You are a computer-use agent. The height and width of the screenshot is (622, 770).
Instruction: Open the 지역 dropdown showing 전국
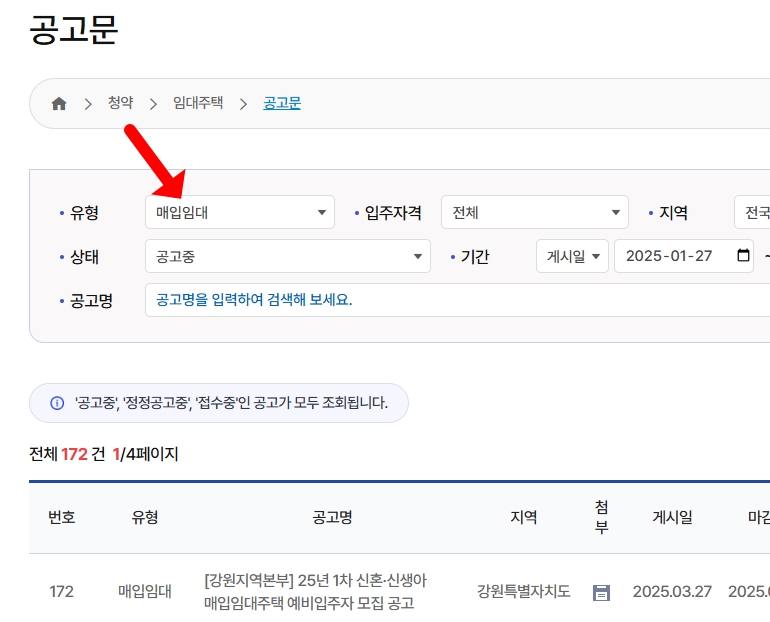[752, 212]
